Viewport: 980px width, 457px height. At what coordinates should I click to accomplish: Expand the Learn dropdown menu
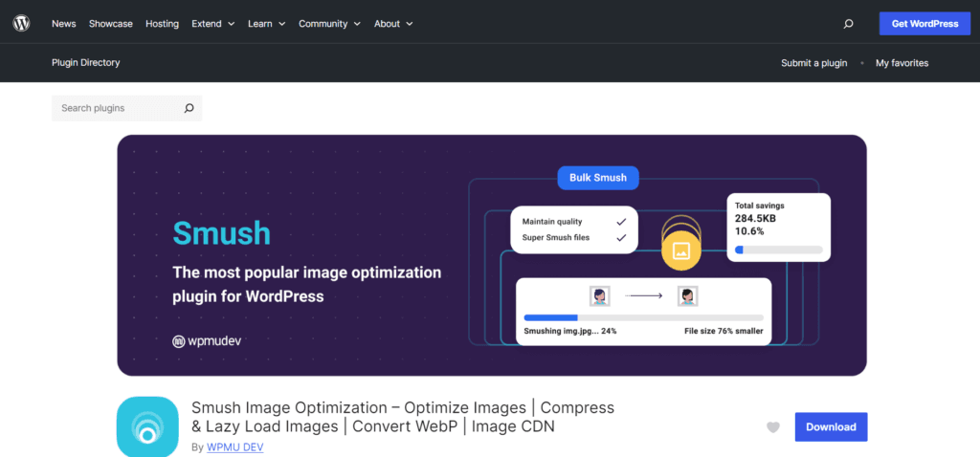point(266,24)
